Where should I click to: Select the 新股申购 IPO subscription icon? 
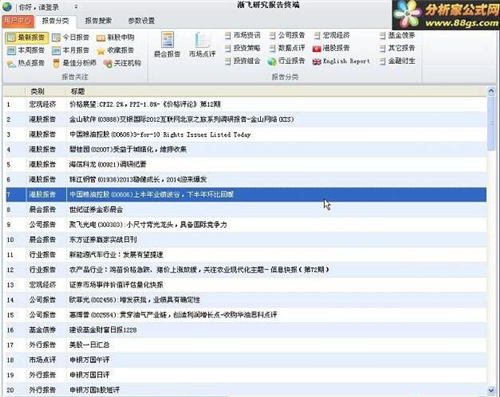(115, 38)
